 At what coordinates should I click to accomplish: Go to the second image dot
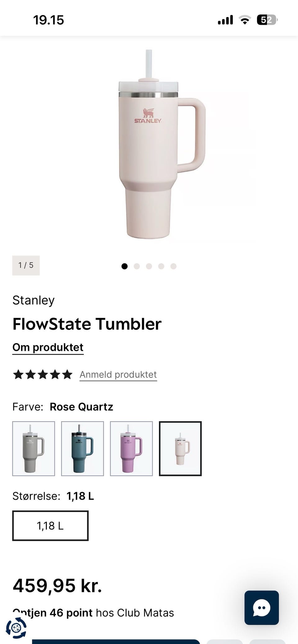(137, 266)
